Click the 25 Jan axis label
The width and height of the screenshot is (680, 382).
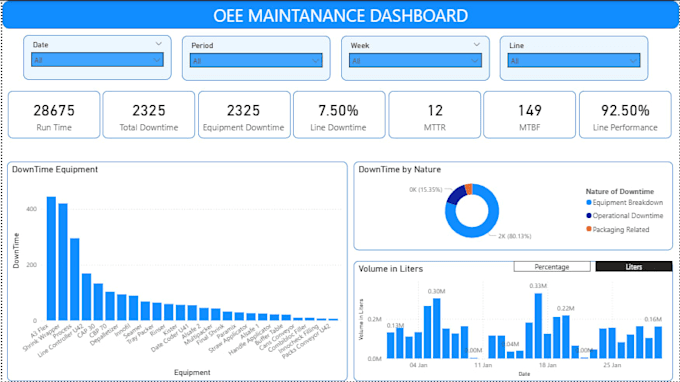click(612, 365)
